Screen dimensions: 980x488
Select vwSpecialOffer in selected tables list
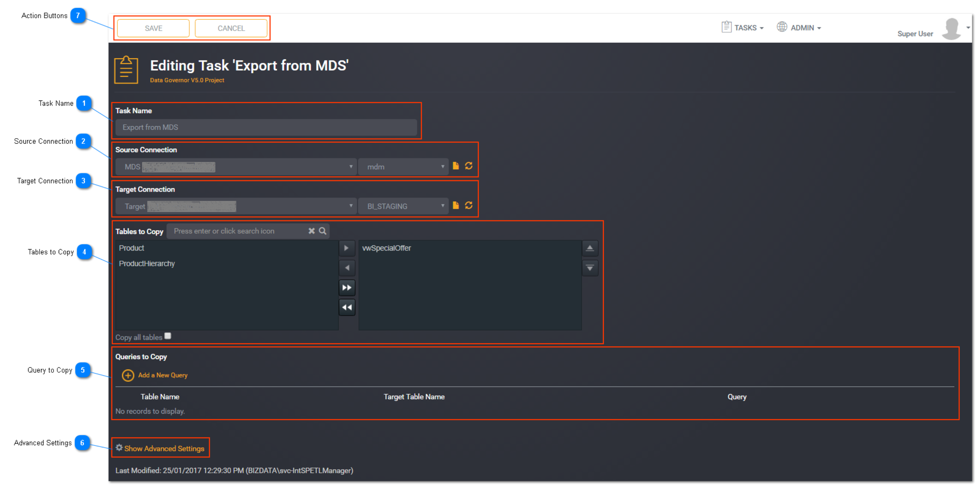[387, 248]
